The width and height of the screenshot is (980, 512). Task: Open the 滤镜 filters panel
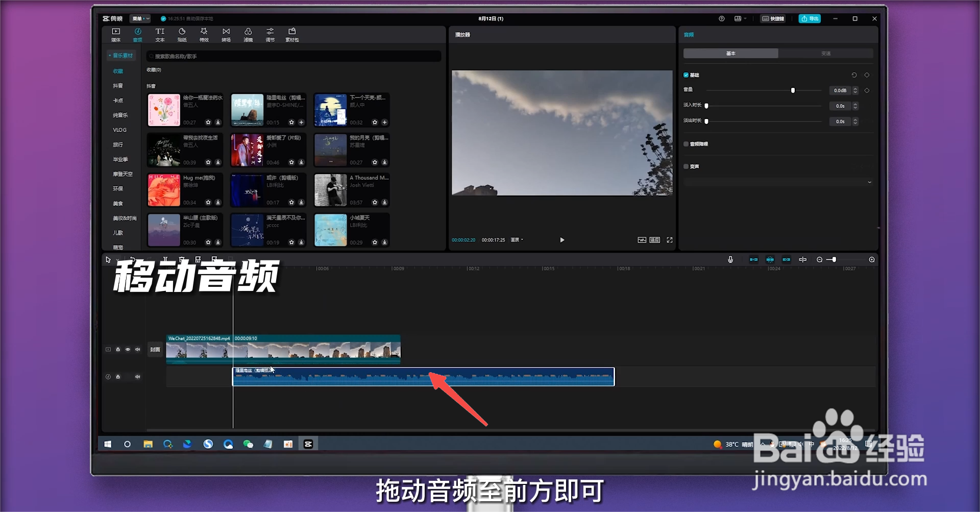tap(248, 34)
